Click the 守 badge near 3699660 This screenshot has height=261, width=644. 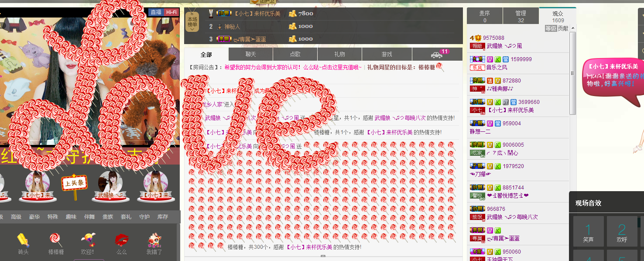505,102
